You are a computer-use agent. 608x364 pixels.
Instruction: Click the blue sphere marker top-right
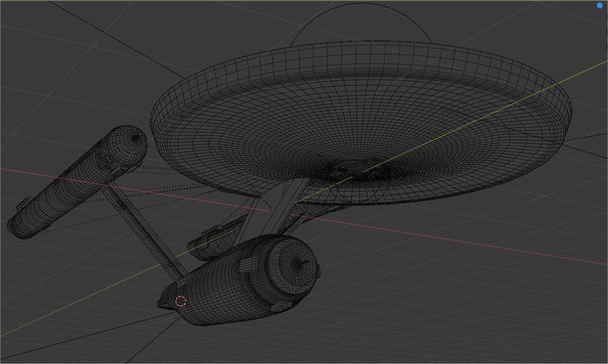[x=600, y=4]
